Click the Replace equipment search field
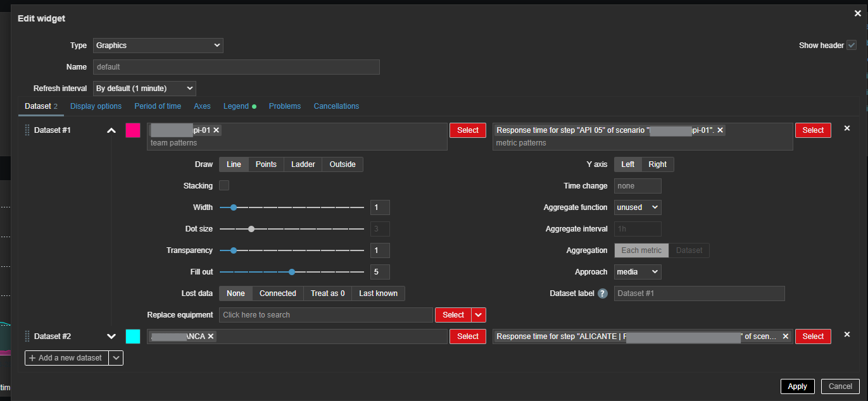868x401 pixels. [x=325, y=315]
